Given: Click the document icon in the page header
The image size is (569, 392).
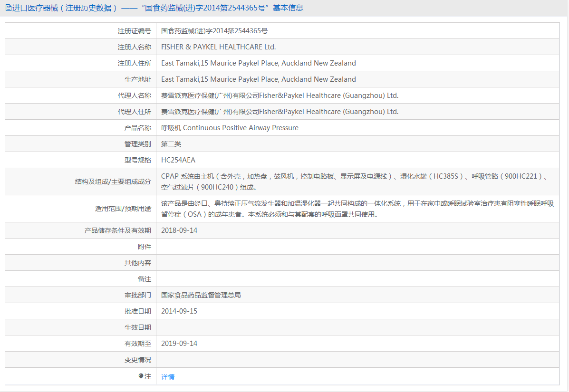Looking at the screenshot, I should pyautogui.click(x=9, y=8).
